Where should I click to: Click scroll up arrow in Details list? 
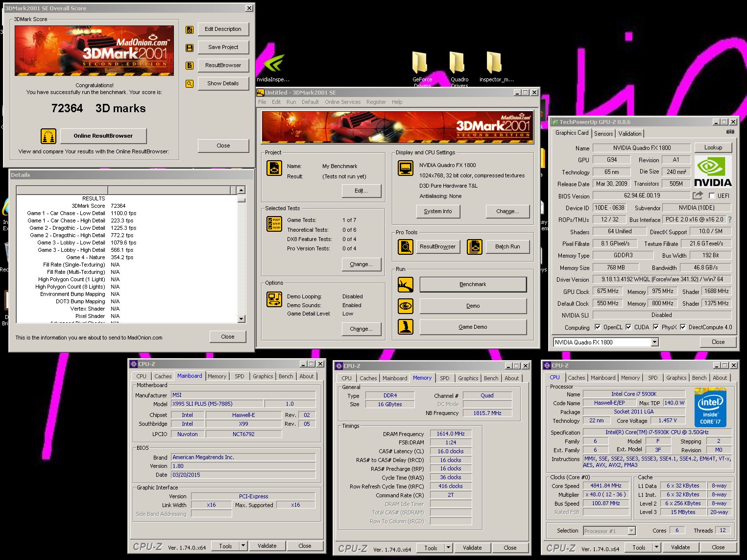pyautogui.click(x=241, y=190)
